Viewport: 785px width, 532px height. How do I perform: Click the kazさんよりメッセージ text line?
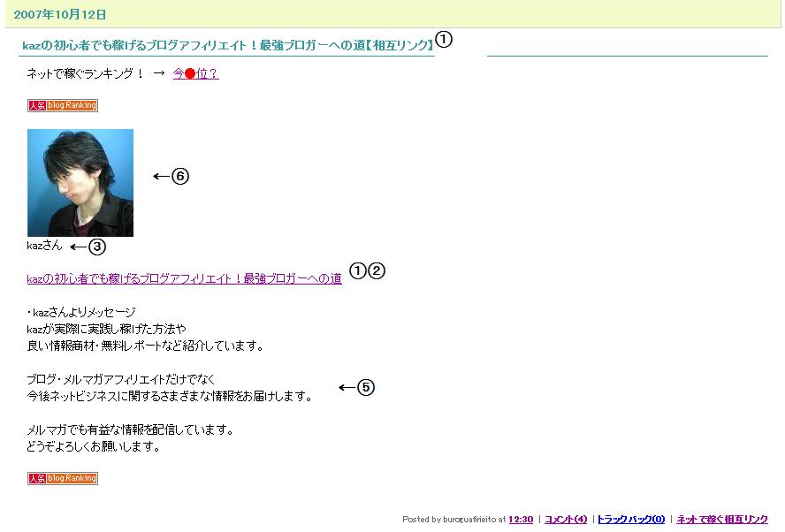81,313
